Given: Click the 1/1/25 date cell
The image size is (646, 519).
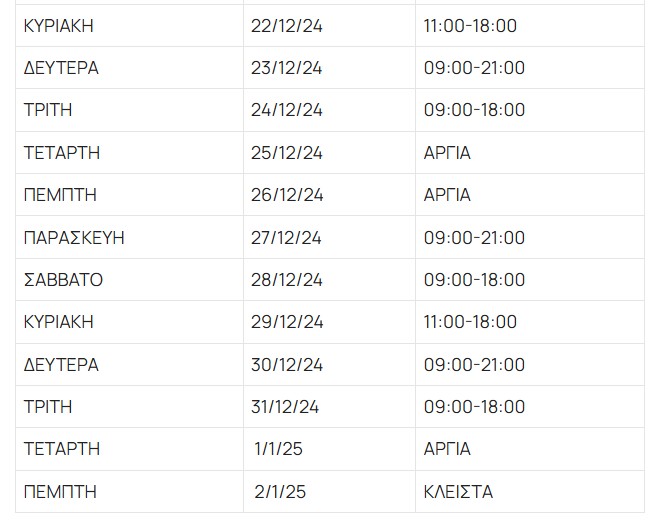Looking at the screenshot, I should point(278,449).
